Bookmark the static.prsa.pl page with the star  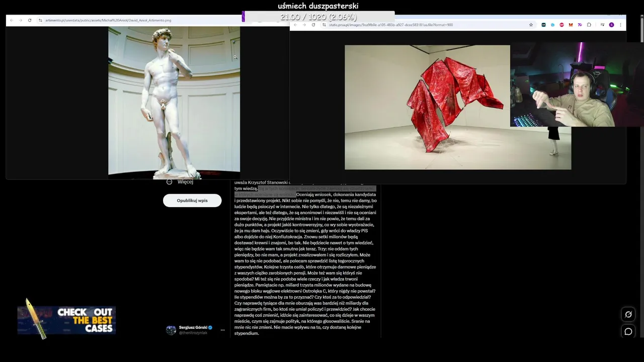531,25
